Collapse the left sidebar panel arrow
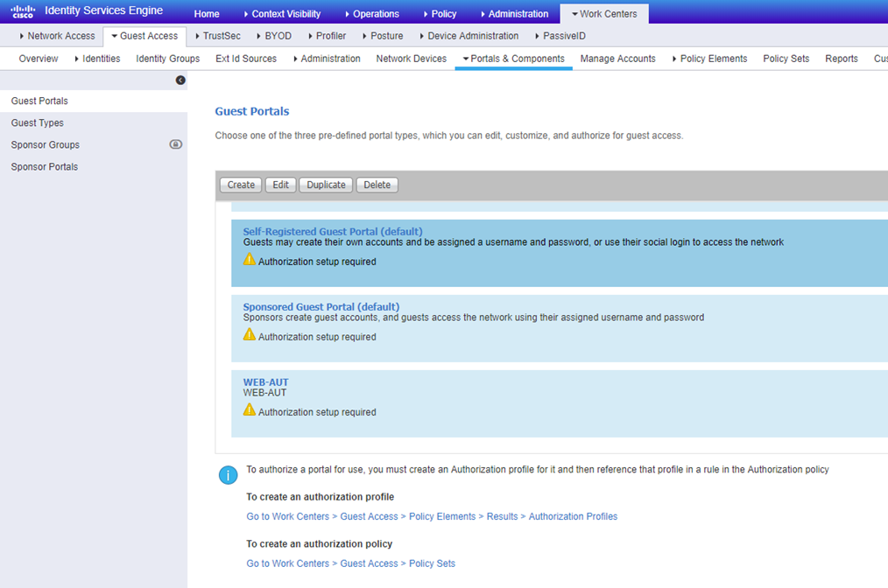 (x=180, y=80)
